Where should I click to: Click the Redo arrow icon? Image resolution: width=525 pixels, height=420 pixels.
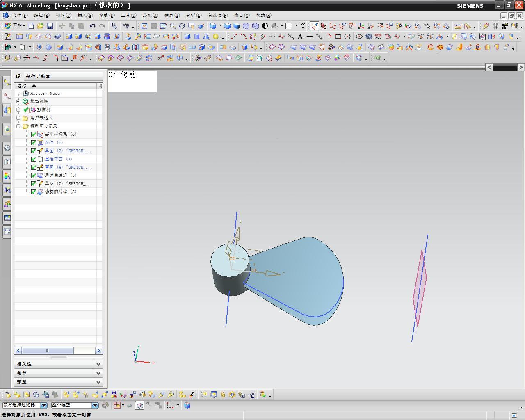pos(102,26)
